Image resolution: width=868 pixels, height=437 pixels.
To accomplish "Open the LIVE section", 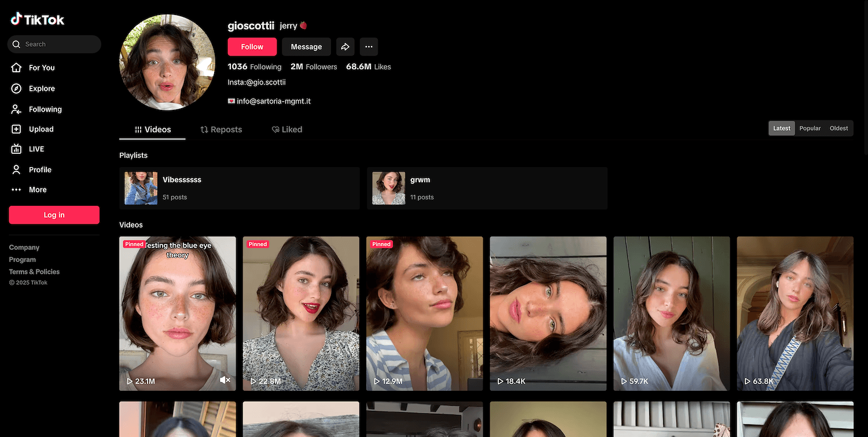I will 36,149.
